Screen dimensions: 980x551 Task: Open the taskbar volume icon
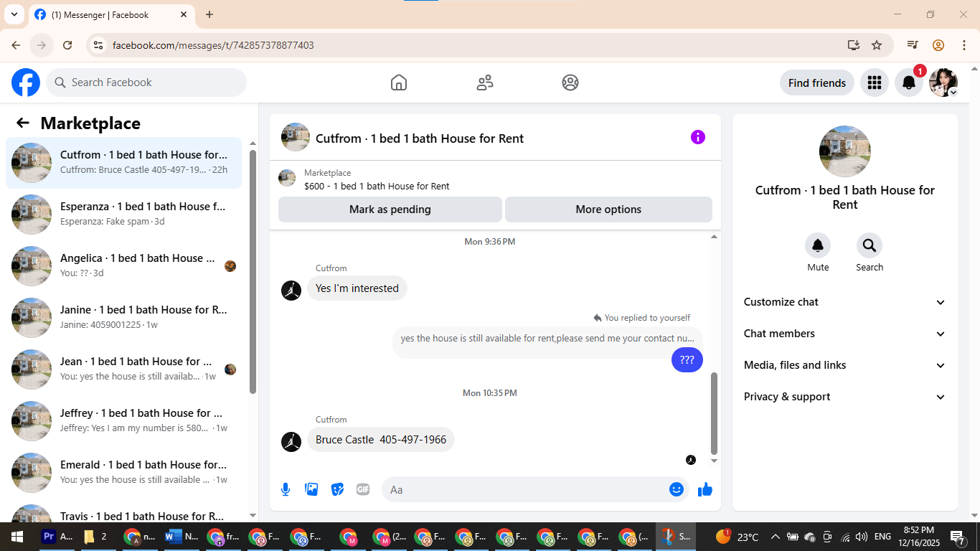(x=862, y=537)
